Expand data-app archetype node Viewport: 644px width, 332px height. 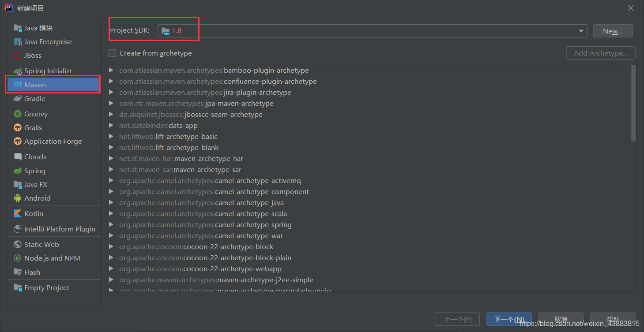point(111,126)
